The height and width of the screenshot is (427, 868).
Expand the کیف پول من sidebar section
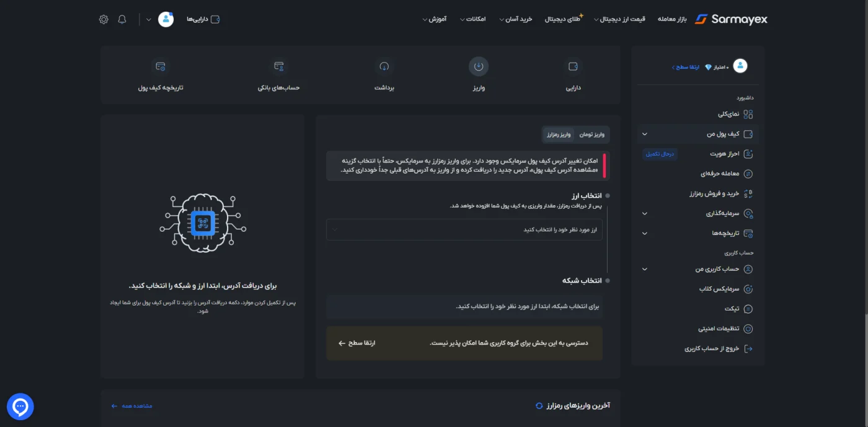(x=644, y=134)
